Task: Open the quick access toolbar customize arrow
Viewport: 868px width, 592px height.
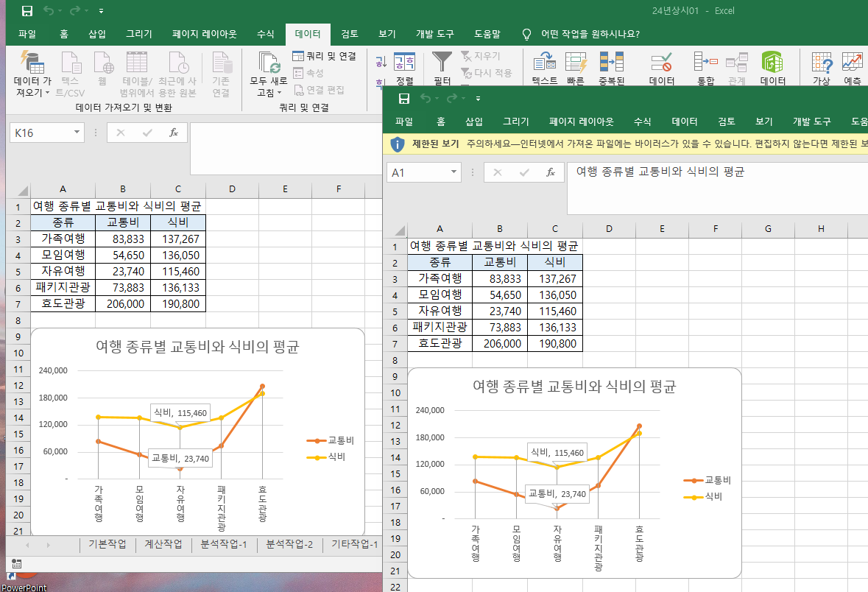Action: 100,11
